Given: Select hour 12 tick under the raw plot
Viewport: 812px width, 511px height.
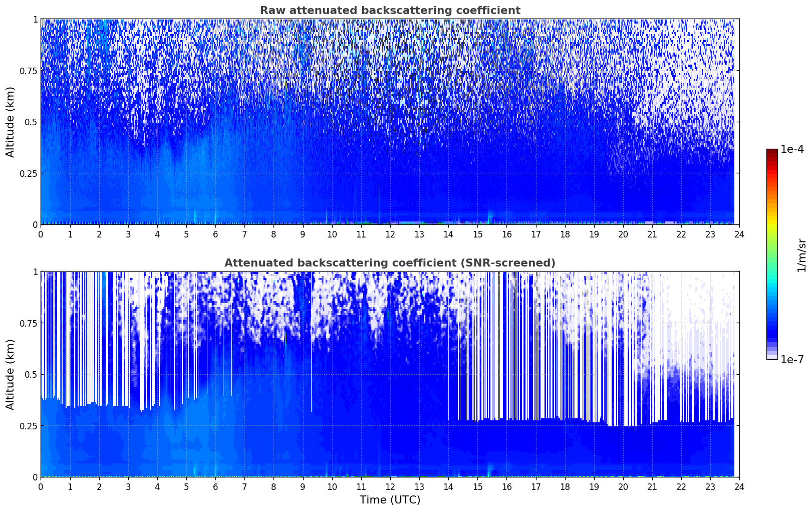Looking at the screenshot, I should [x=390, y=234].
